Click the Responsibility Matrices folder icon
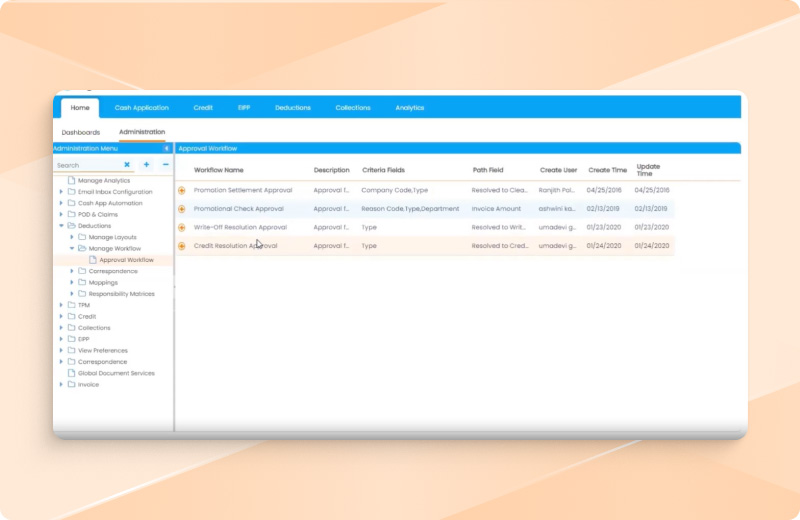800x520 pixels. click(x=82, y=293)
